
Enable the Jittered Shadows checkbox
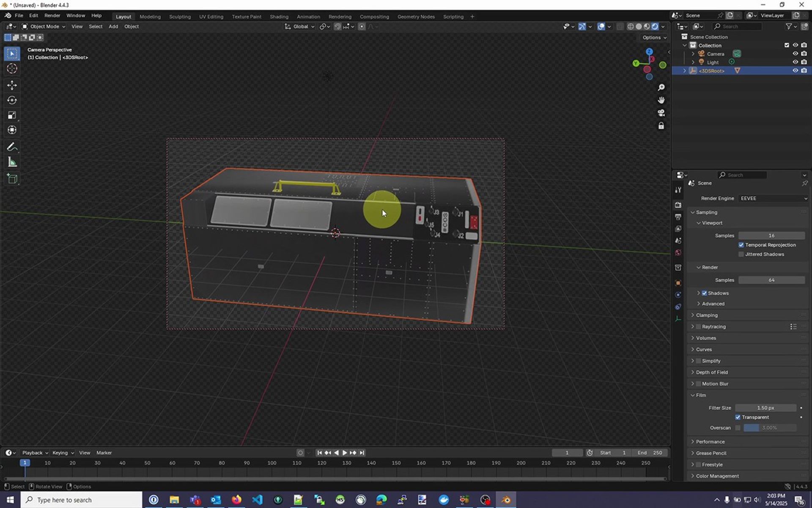[741, 254]
